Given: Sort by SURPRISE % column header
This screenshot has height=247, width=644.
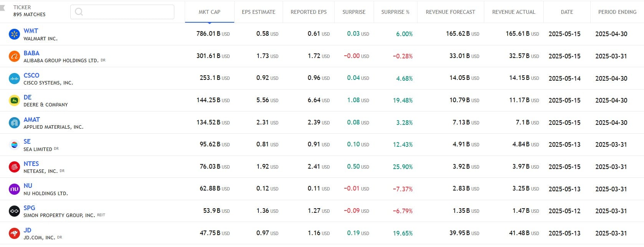Looking at the screenshot, I should pyautogui.click(x=395, y=12).
